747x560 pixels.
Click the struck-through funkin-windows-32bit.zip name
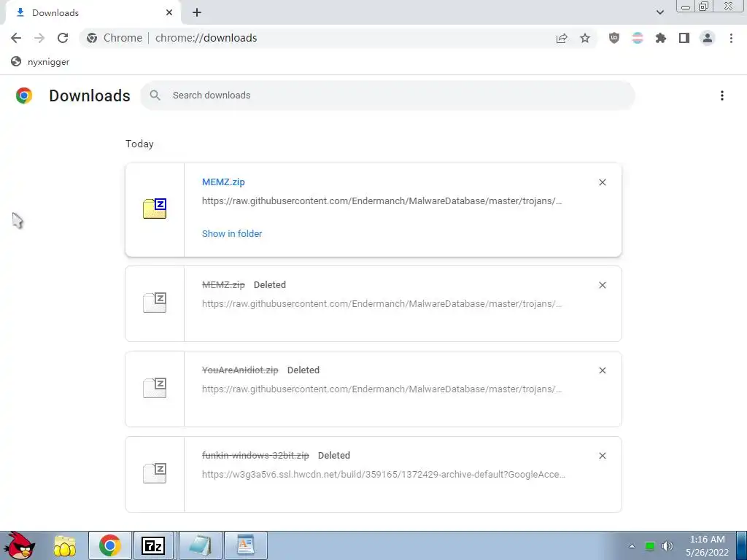click(x=255, y=455)
